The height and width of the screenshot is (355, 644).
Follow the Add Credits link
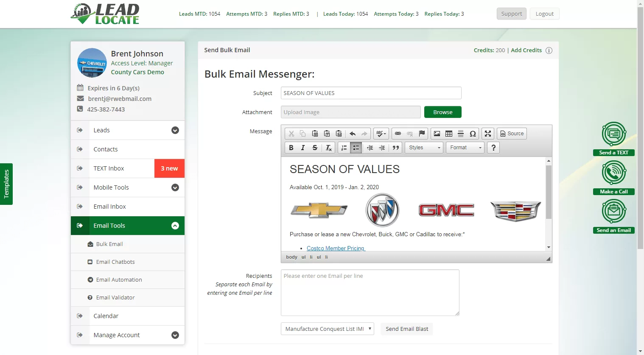[526, 50]
